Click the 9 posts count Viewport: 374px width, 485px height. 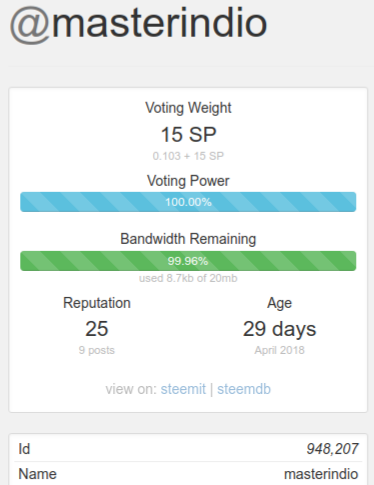coord(97,350)
